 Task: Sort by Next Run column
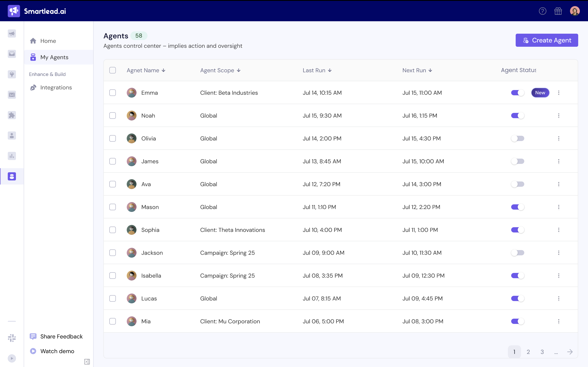417,70
